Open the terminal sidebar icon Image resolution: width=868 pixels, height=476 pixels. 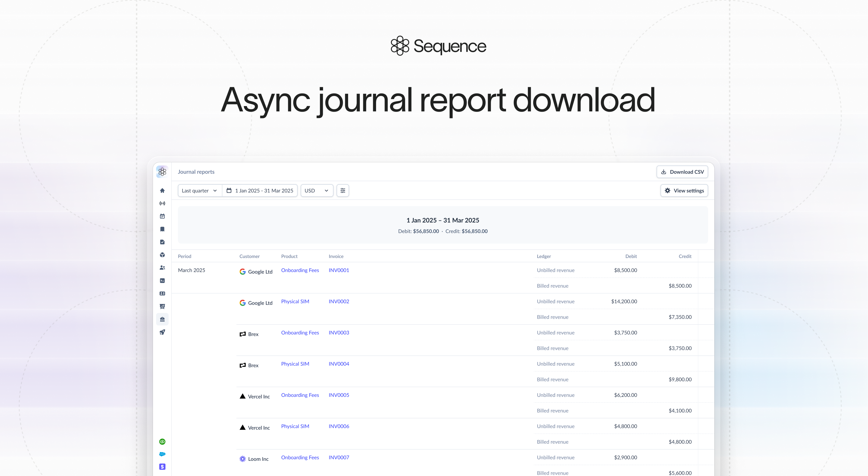coord(162,280)
